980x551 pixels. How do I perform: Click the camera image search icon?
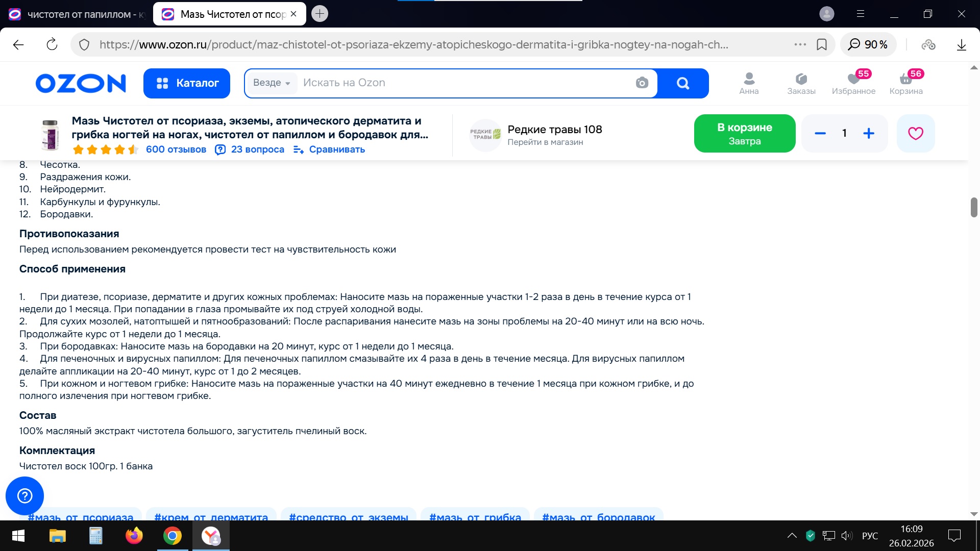(x=642, y=83)
